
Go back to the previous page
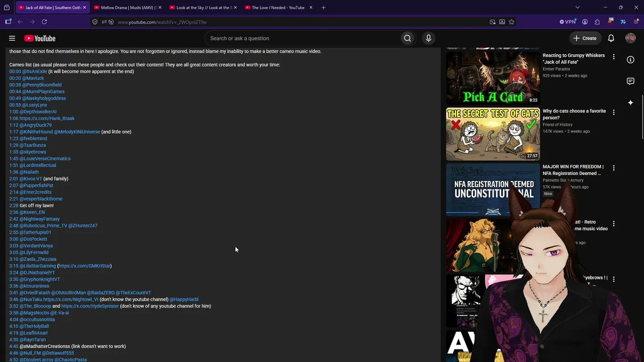20,22
